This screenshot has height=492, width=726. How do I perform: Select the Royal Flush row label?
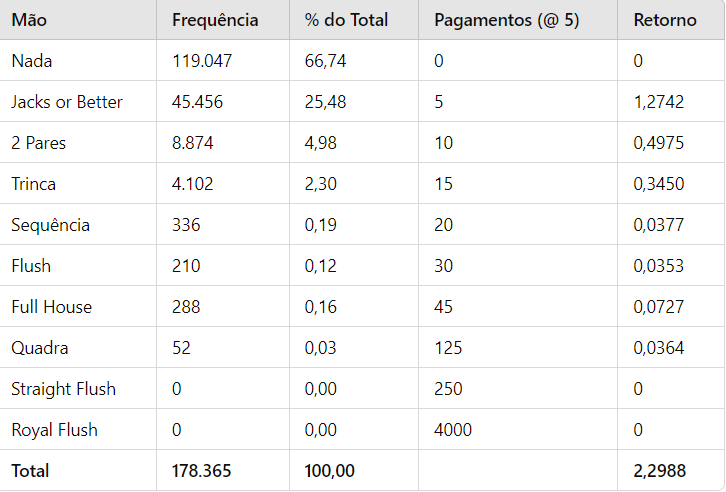click(x=55, y=430)
